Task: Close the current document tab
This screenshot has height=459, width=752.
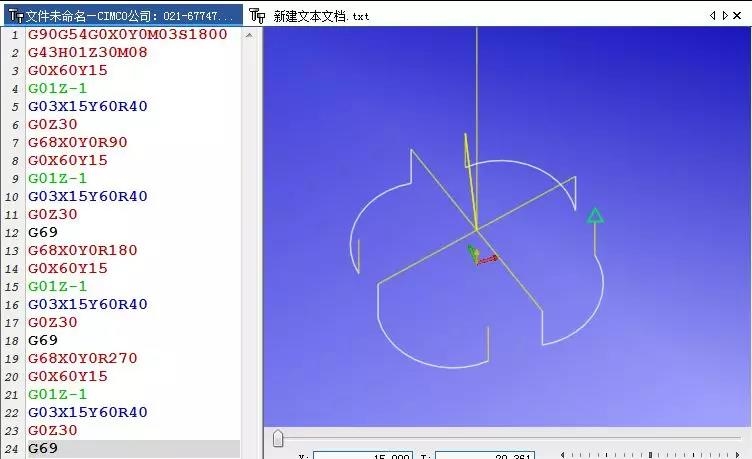Action: click(x=738, y=16)
